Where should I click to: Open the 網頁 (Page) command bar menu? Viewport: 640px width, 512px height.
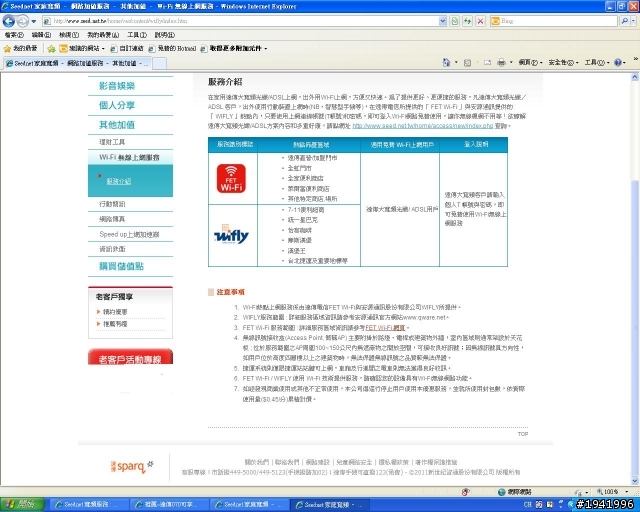[x=530, y=63]
